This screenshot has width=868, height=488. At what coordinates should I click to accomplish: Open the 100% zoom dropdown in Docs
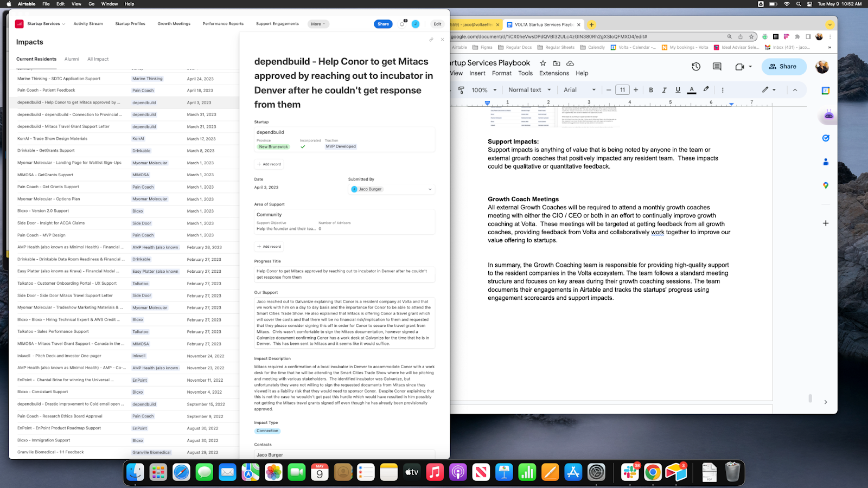tap(484, 90)
